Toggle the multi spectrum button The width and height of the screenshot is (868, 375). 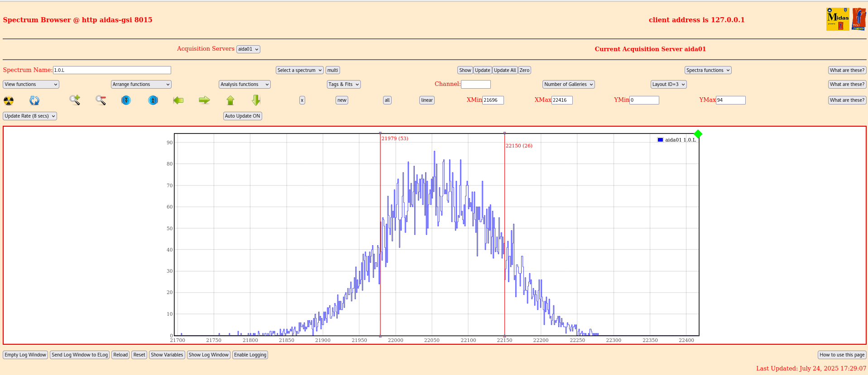[332, 71]
